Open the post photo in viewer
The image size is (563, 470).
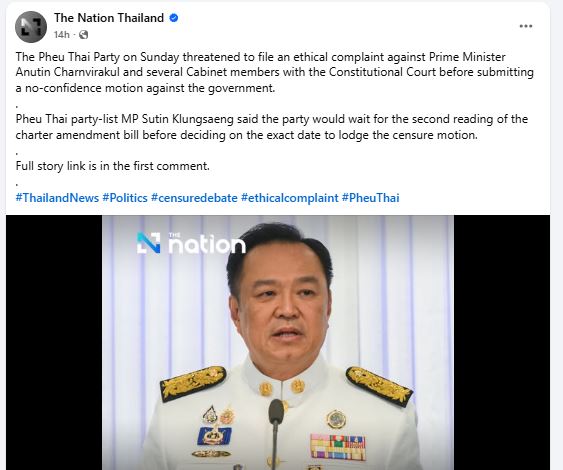(278, 343)
